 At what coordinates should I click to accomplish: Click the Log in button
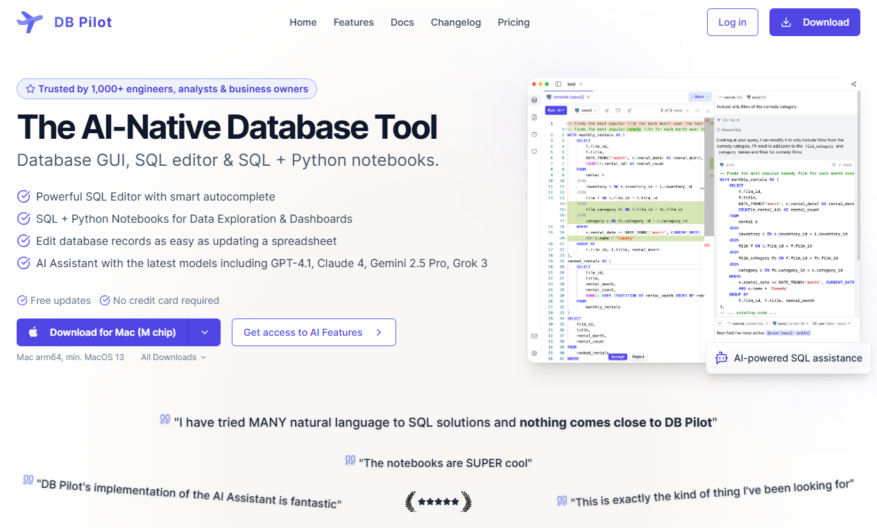[x=732, y=22]
